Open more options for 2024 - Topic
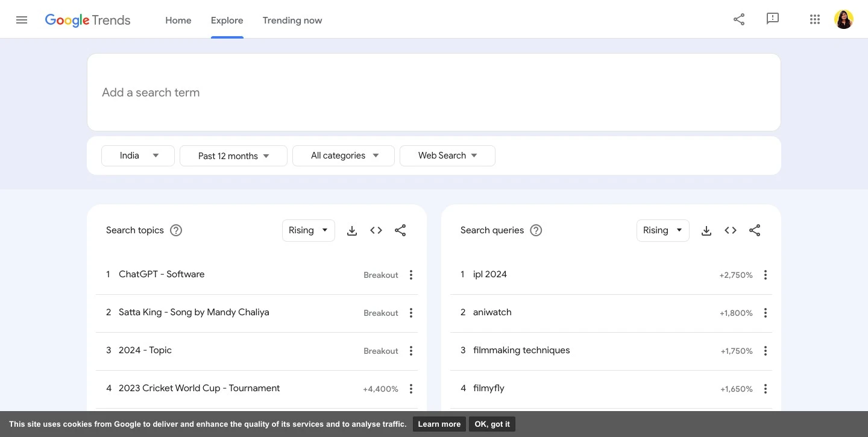Viewport: 868px width, 437px height. click(x=411, y=351)
